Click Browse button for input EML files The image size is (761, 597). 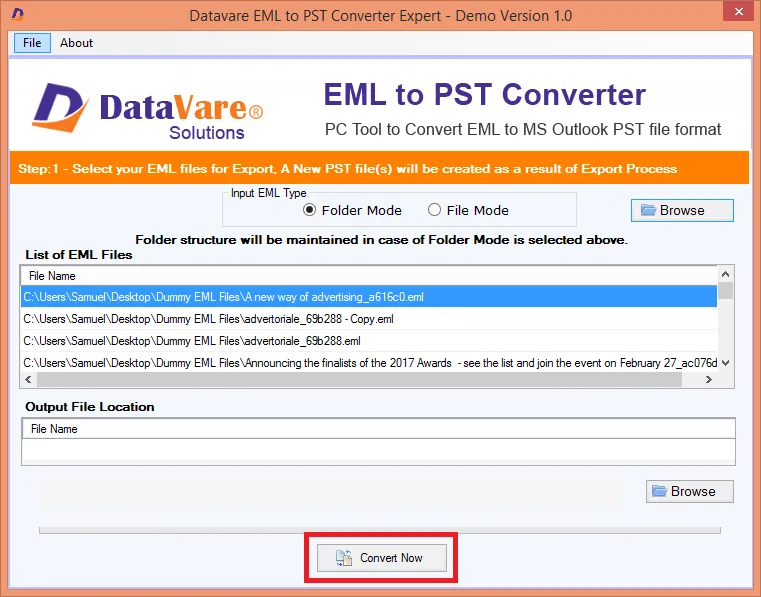coord(682,210)
